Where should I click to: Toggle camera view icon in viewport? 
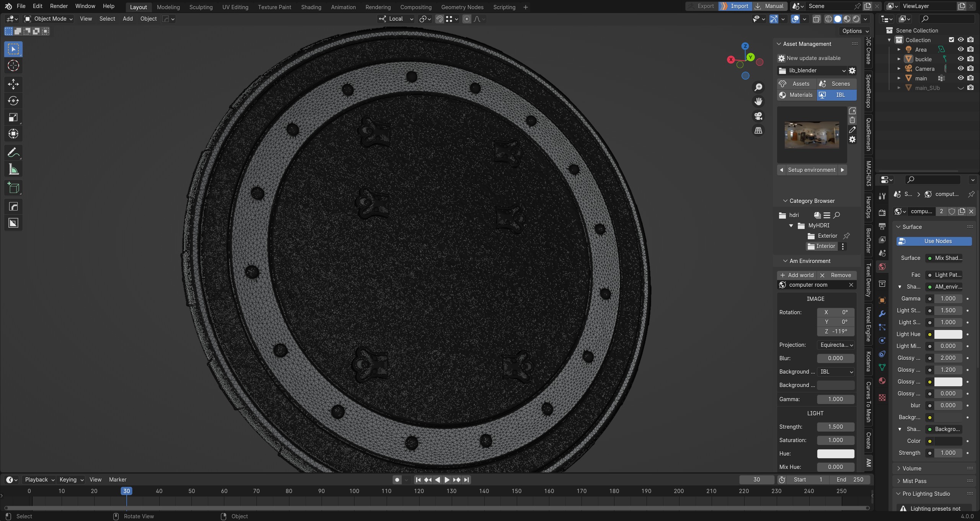coord(758,116)
